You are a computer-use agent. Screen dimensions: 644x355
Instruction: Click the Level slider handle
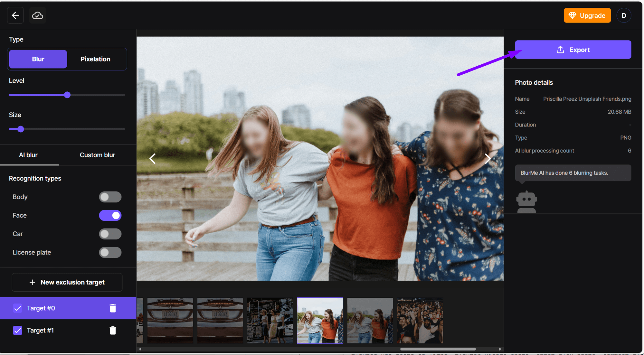[67, 95]
